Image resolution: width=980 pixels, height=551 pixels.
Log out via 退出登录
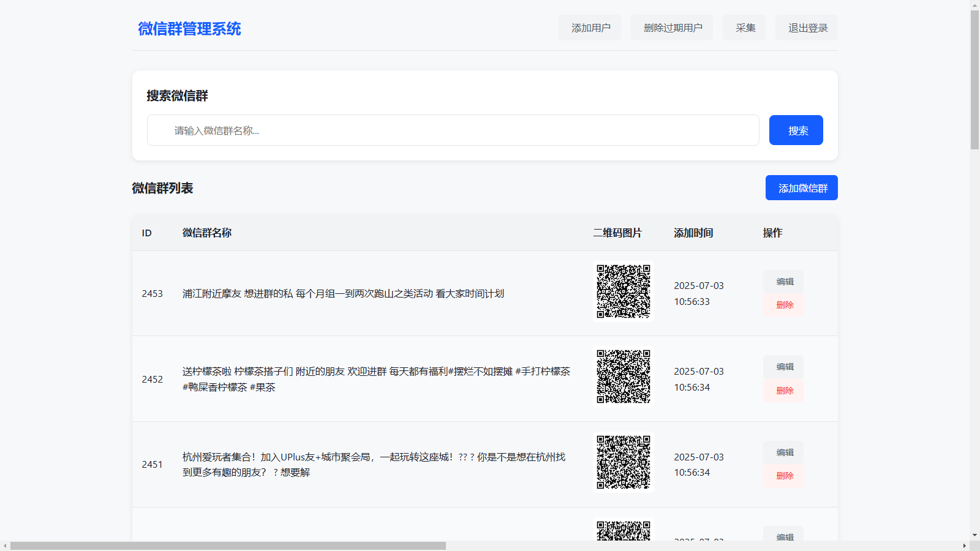coord(807,28)
